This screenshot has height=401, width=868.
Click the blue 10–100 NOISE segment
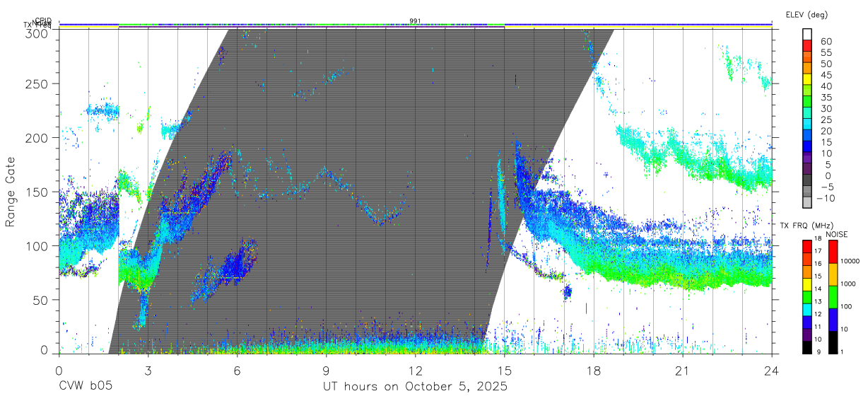pyautogui.click(x=833, y=319)
